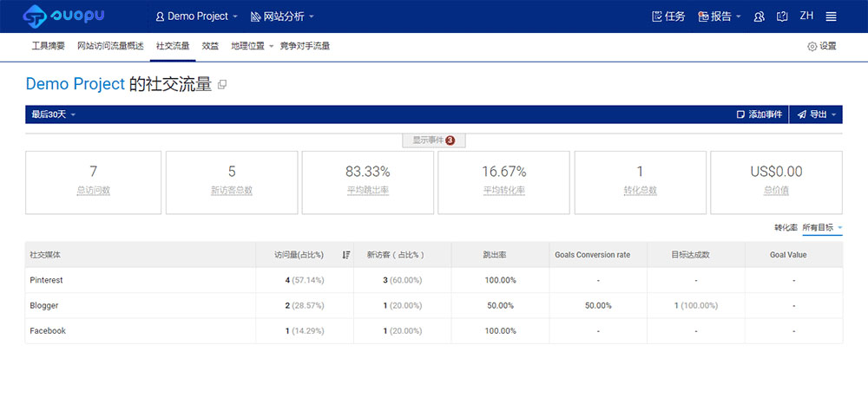Image resolution: width=868 pixels, height=404 pixels.
Task: Click the user accounts icon in header
Action: (759, 16)
